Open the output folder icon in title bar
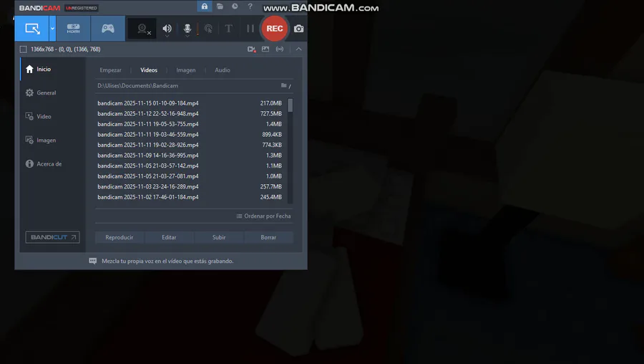This screenshot has height=364, width=644. 220,6
